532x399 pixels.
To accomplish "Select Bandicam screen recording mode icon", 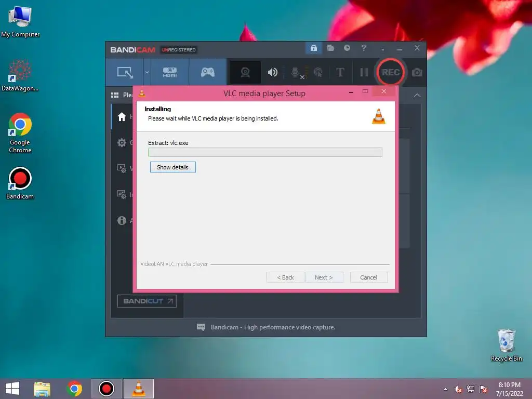I will click(x=125, y=72).
